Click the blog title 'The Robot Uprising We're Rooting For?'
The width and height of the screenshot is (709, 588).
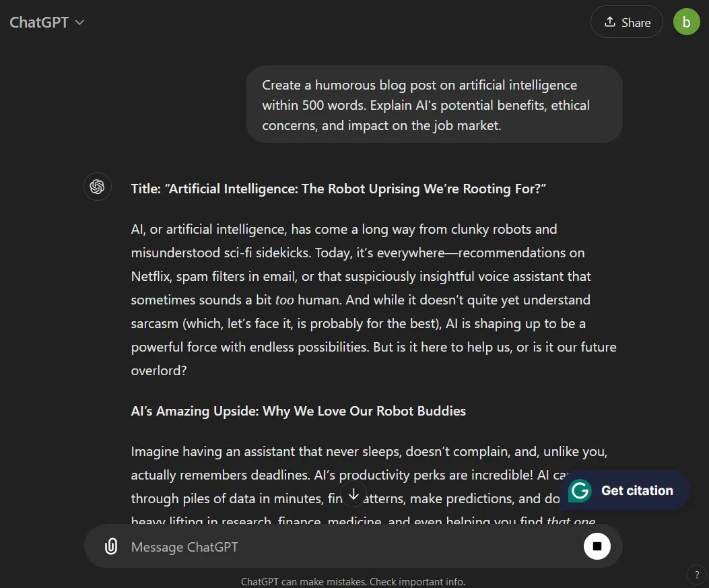click(x=424, y=189)
